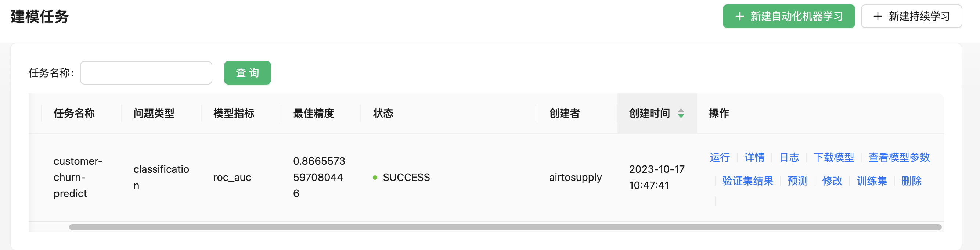Click the plus icon on 新建持续学习

(878, 17)
